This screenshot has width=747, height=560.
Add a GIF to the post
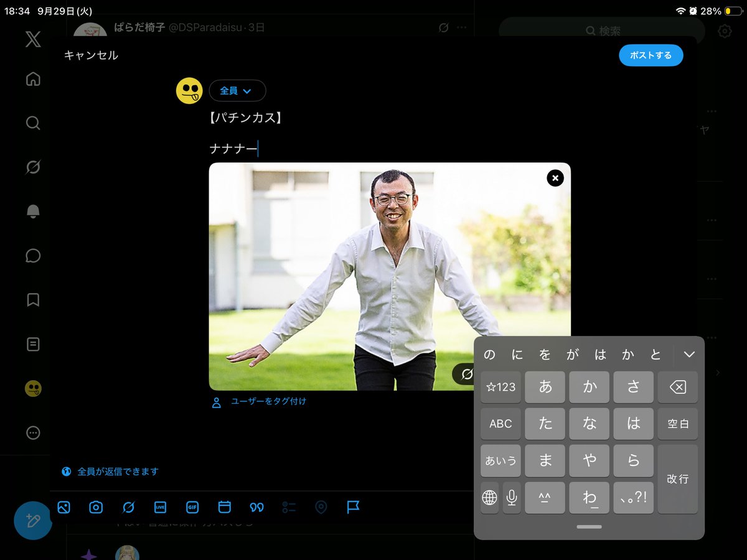[192, 507]
